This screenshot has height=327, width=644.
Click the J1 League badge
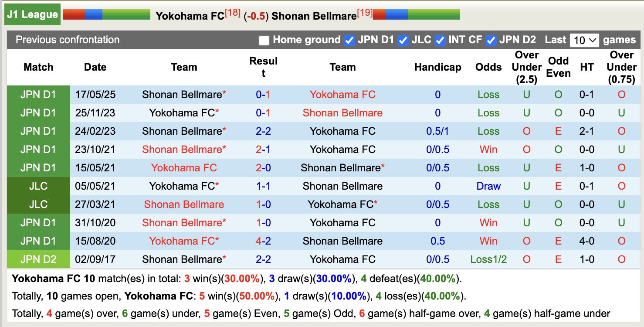[x=32, y=14]
